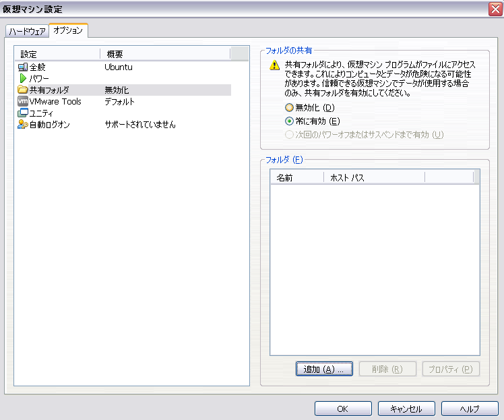Switch to the ハードウェア tab
The width and height of the screenshot is (504, 420).
pyautogui.click(x=28, y=31)
